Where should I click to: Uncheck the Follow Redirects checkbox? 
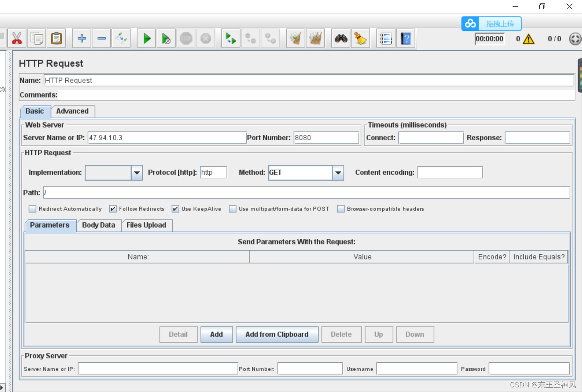(x=113, y=209)
